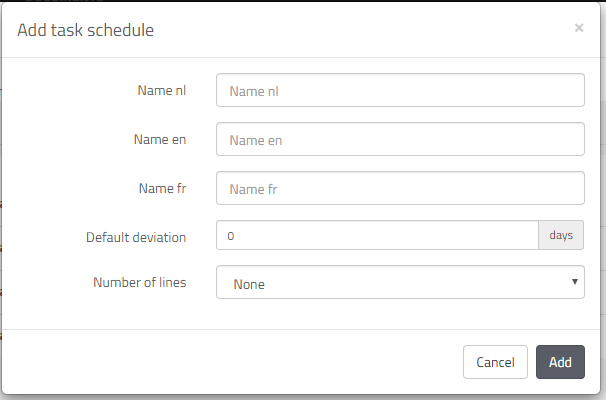Click the Add button

560,362
